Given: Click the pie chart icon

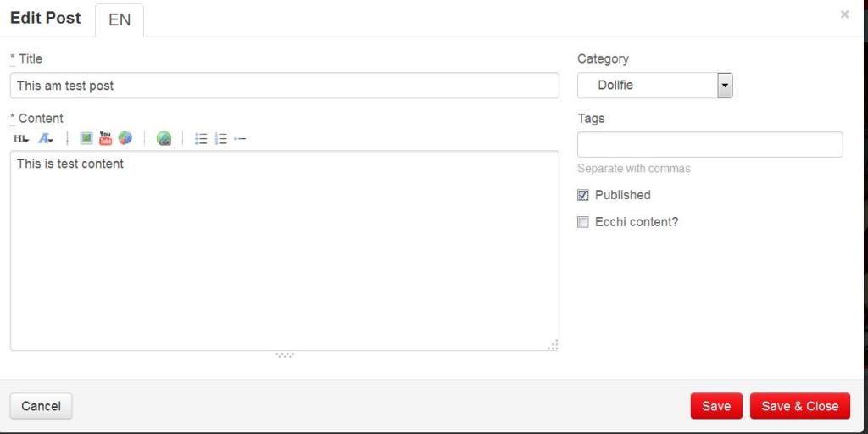Looking at the screenshot, I should click(125, 138).
